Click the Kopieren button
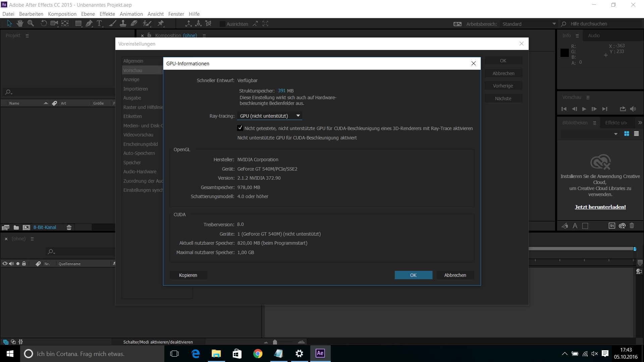Screen dimensions: 644x362 (188, 275)
